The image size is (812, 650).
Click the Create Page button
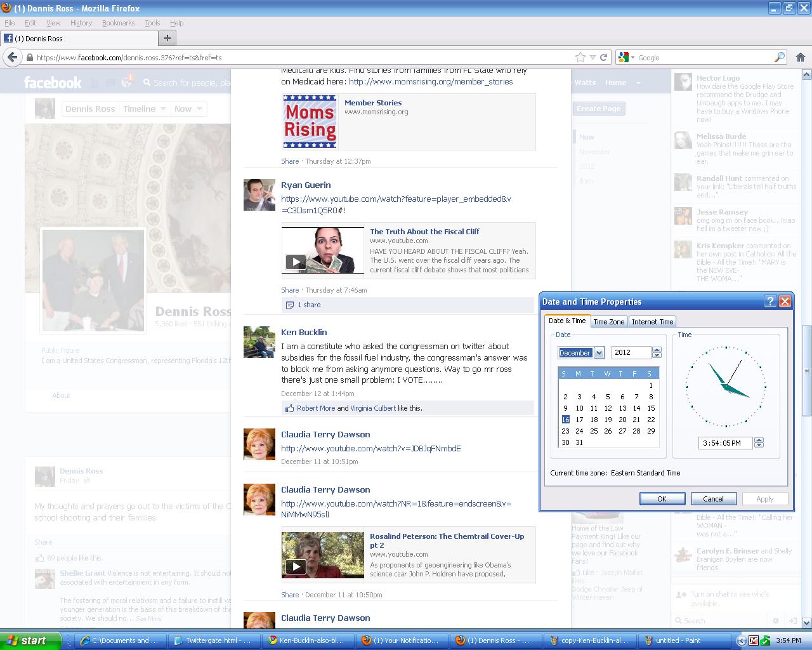coord(599,109)
